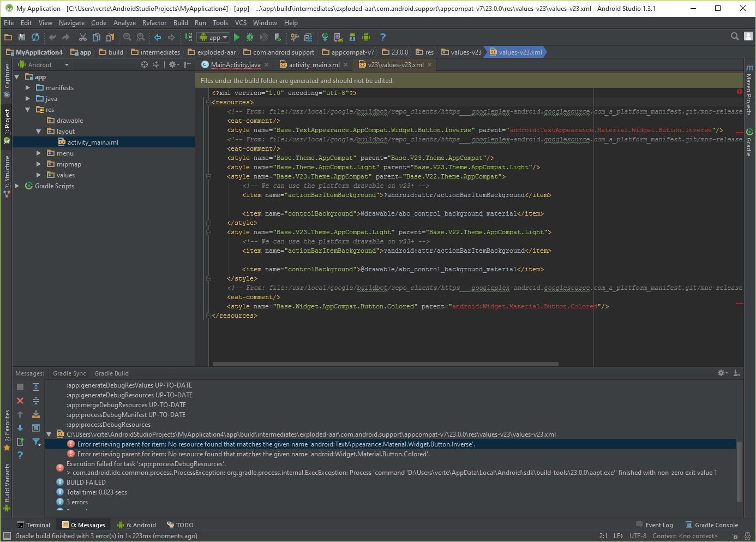Collapse the res folder in project tree
The width and height of the screenshot is (756, 542).
coord(28,110)
